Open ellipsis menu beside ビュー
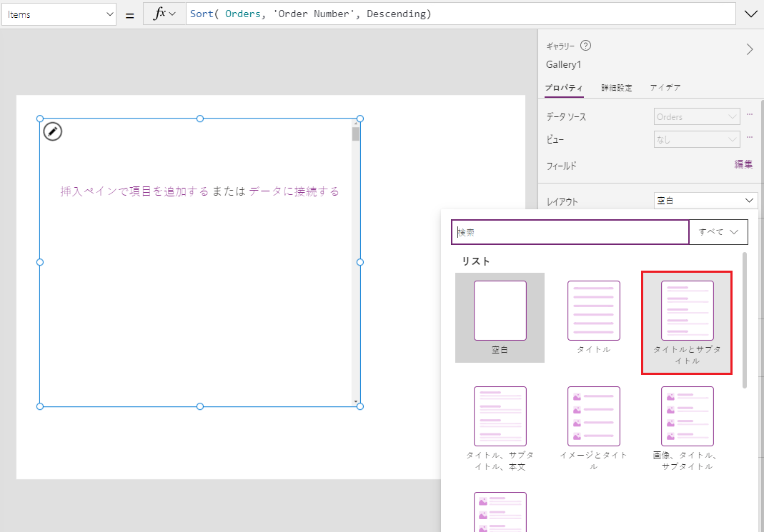Viewport: 764px width, 532px height. click(750, 139)
